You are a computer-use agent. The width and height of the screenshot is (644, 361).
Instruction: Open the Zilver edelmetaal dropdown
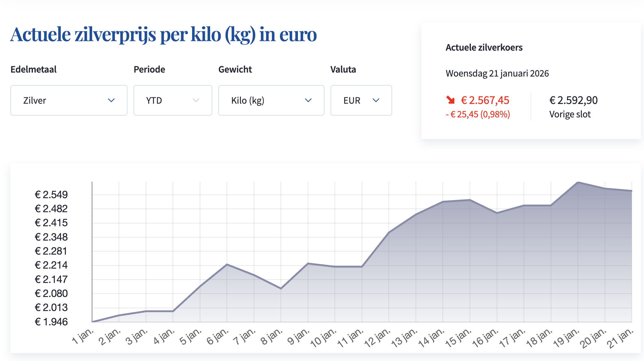click(x=69, y=100)
